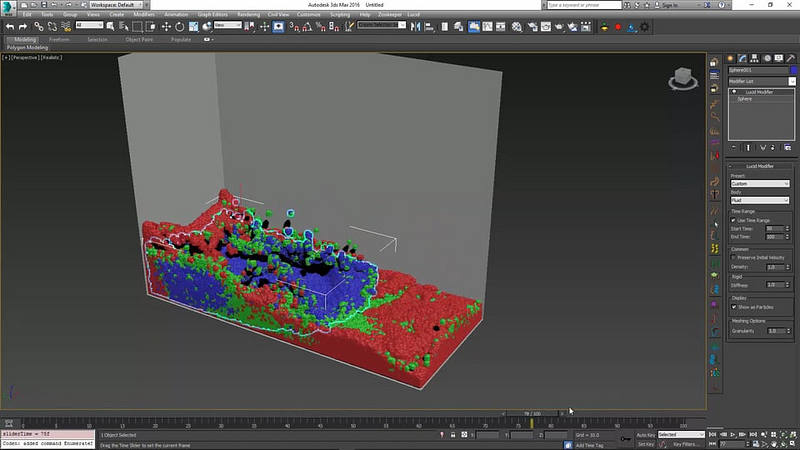The width and height of the screenshot is (800, 450).
Task: Click the Set Key button
Action: [x=645, y=444]
